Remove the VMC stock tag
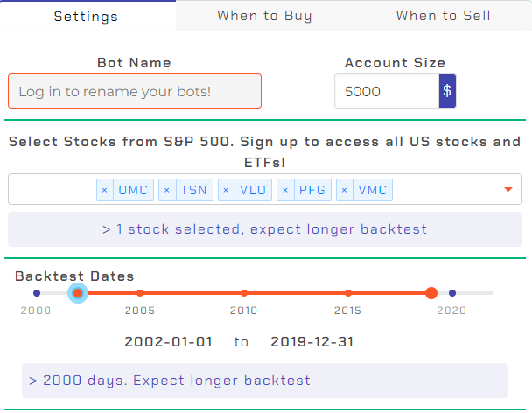The width and height of the screenshot is (532, 413). click(x=345, y=190)
